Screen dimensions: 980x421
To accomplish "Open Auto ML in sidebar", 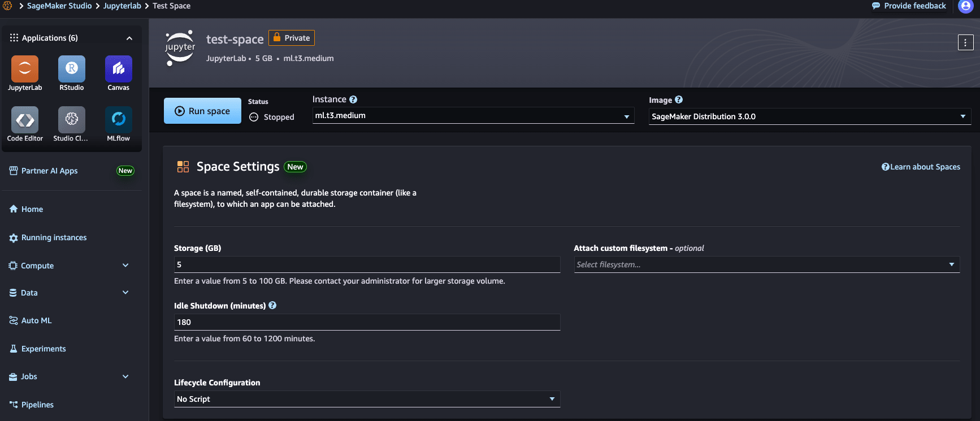I will coord(31,320).
